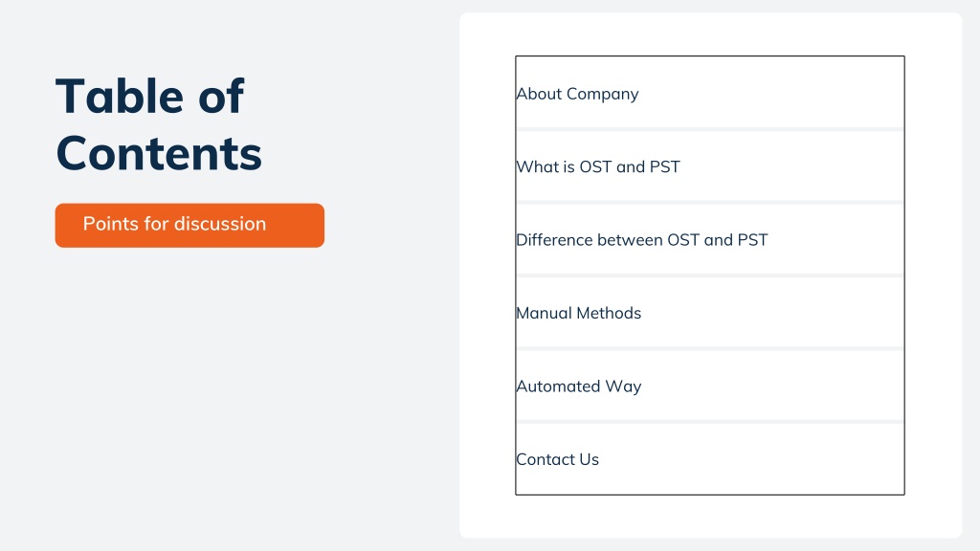Select the Automated Way contents entry

coord(710,386)
